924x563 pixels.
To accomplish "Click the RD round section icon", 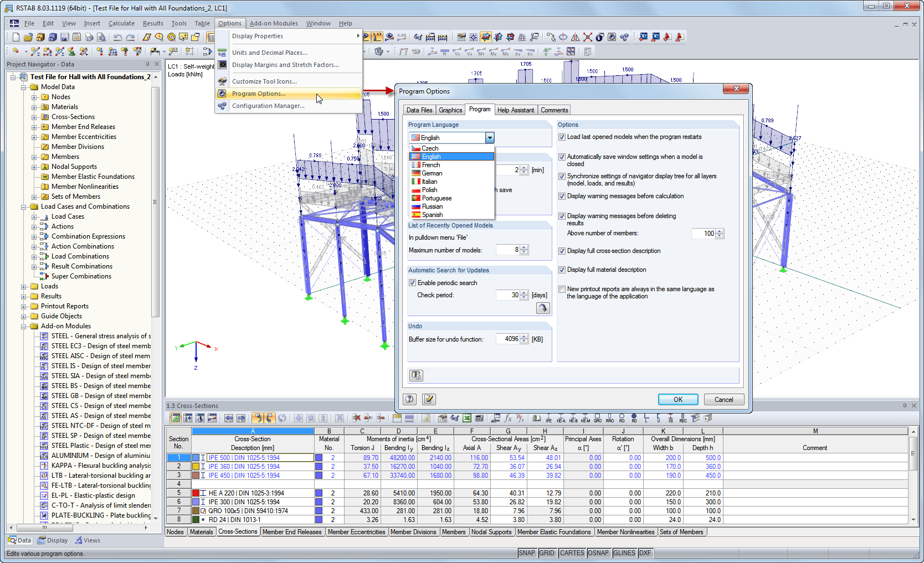I will pyautogui.click(x=634, y=417).
